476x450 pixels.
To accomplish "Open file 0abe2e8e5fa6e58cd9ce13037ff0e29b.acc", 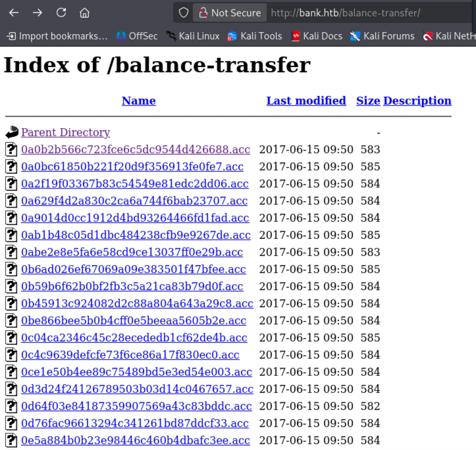I will point(132,252).
